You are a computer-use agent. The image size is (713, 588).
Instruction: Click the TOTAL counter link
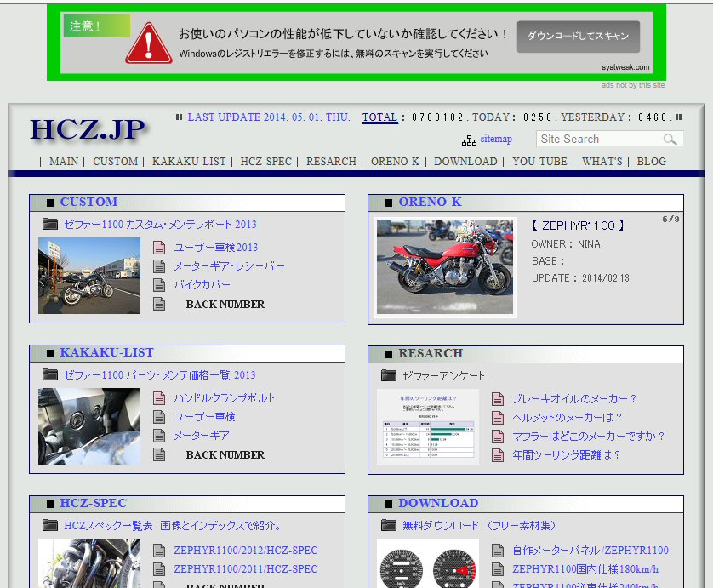pos(379,117)
